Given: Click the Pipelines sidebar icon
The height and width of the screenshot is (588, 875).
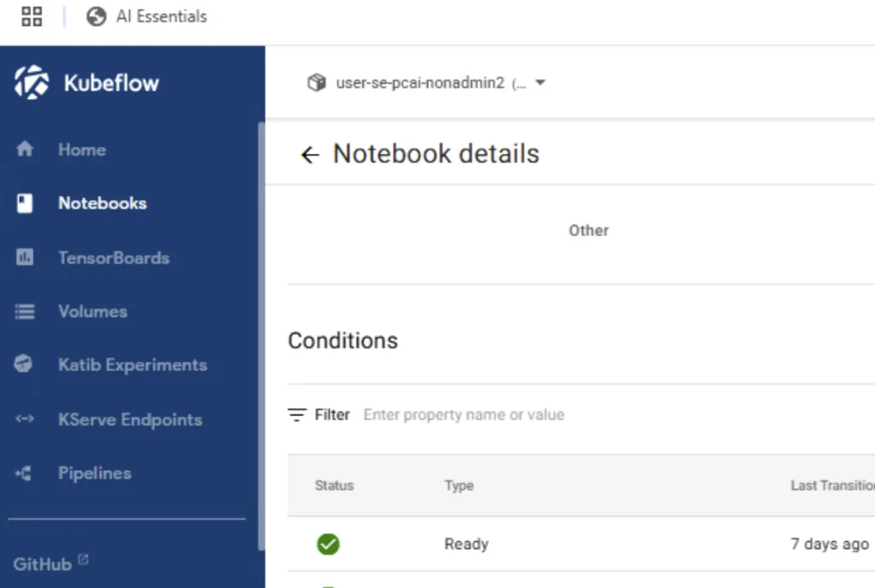Looking at the screenshot, I should (24, 473).
